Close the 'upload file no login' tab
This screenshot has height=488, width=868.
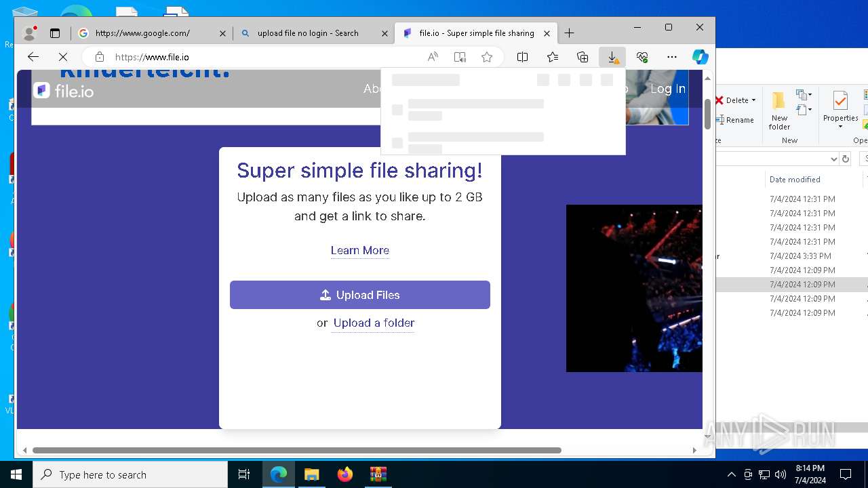[384, 33]
